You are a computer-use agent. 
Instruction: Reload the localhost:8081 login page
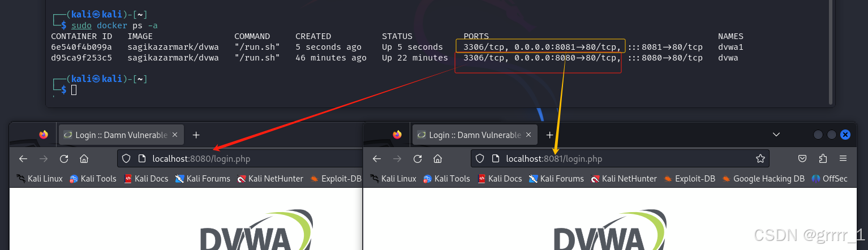418,159
